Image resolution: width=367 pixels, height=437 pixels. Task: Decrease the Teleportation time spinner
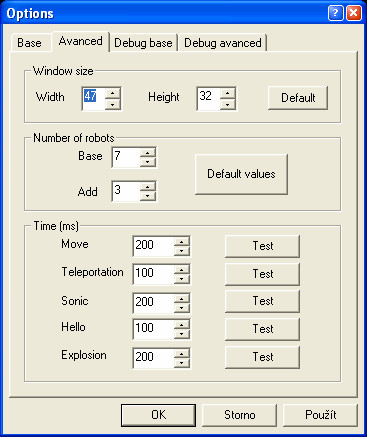click(182, 279)
